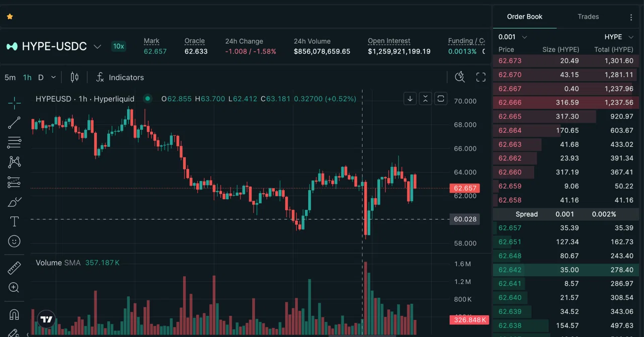The image size is (644, 337).
Task: Select the pattern drawing tool
Action: point(14,162)
